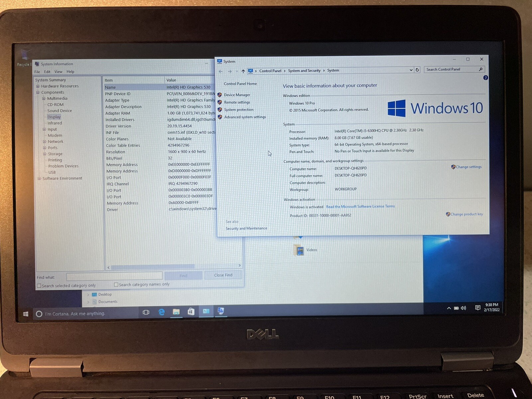
Task: Read the Microsoft Software License Terms
Action: (360, 206)
